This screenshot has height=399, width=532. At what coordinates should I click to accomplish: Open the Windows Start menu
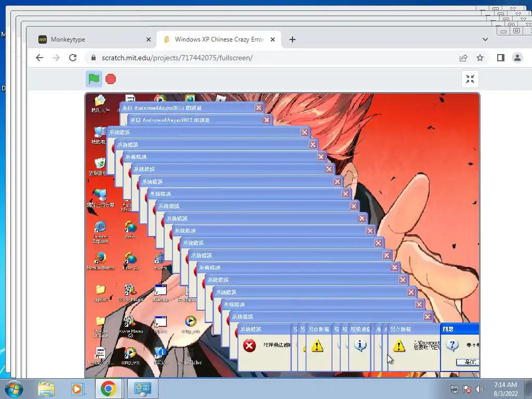(x=14, y=389)
